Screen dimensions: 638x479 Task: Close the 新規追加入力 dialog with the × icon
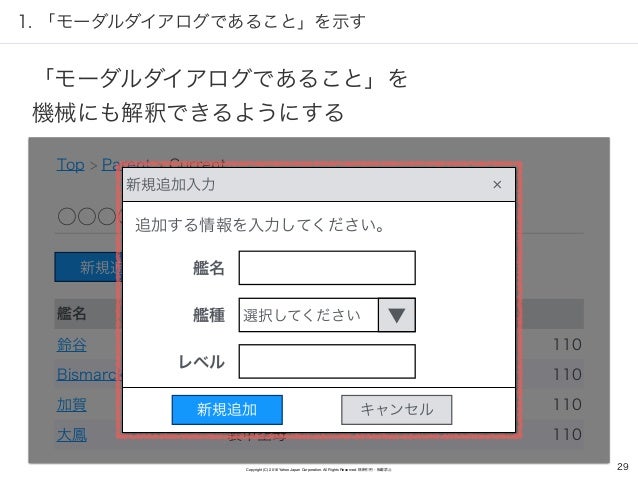[x=497, y=185]
